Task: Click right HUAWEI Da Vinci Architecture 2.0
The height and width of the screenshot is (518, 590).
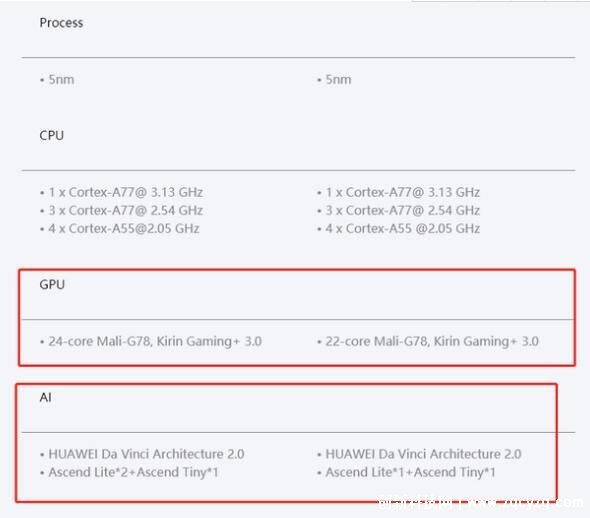Action: tap(423, 454)
